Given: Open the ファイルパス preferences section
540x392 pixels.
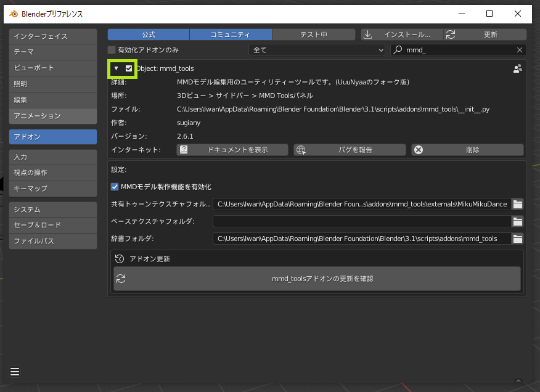Looking at the screenshot, I should (x=53, y=241).
